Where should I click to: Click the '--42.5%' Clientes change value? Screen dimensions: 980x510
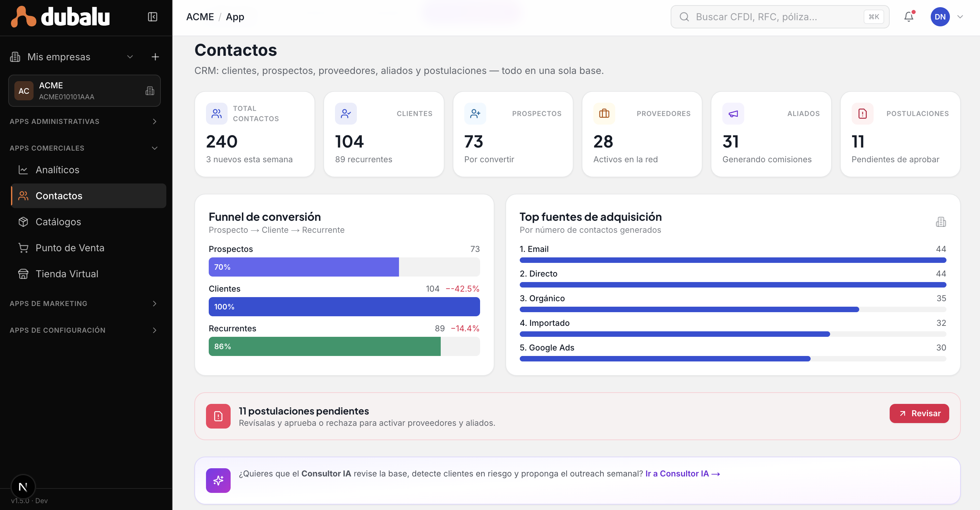tap(462, 289)
